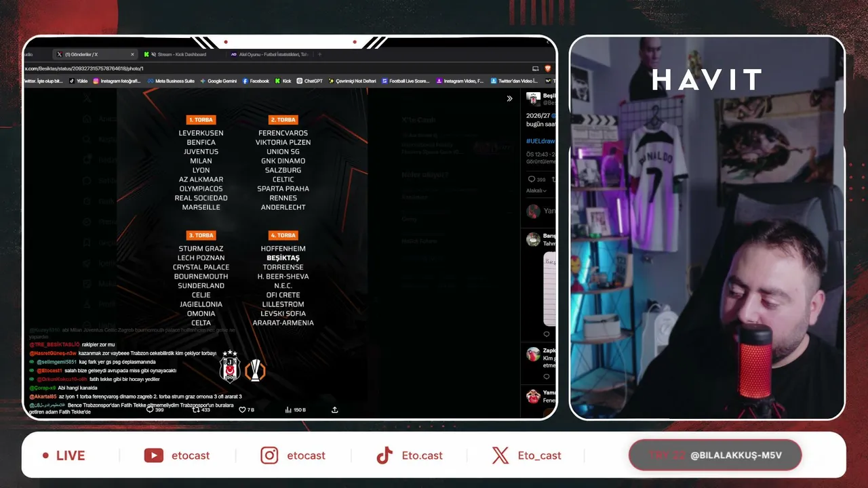Click the reply box avatar beside Yan
The height and width of the screenshot is (488, 868).
(534, 211)
